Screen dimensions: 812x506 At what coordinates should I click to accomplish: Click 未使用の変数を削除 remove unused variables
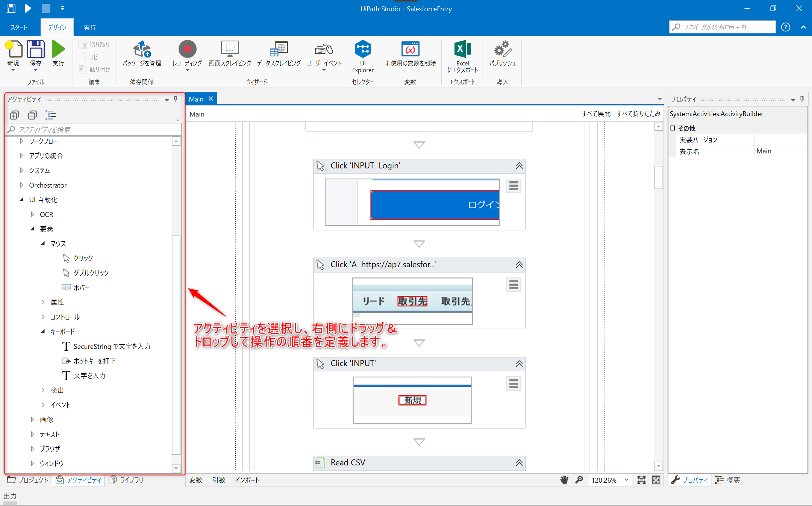410,53
